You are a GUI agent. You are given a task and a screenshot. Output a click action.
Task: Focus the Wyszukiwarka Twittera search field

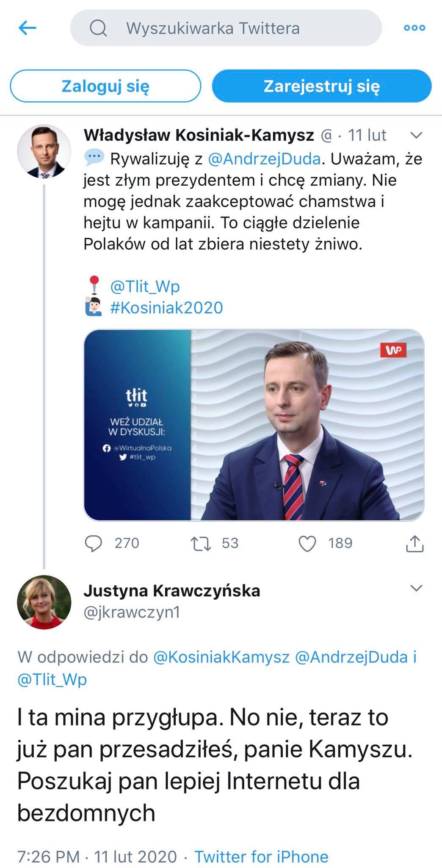(x=226, y=28)
